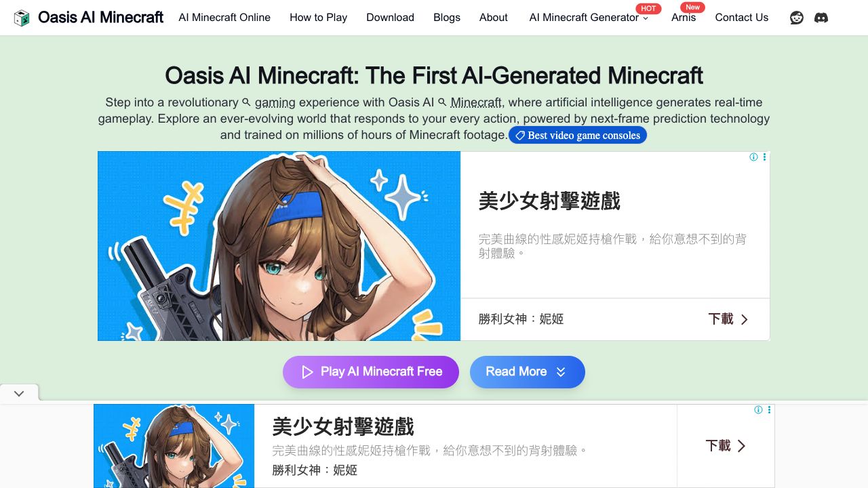Open the Discord icon in the header

pos(821,18)
